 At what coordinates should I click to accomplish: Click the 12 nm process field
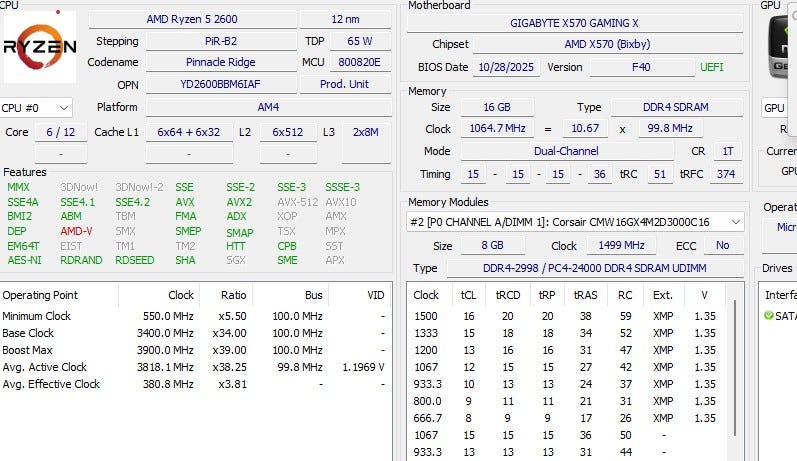pyautogui.click(x=346, y=19)
